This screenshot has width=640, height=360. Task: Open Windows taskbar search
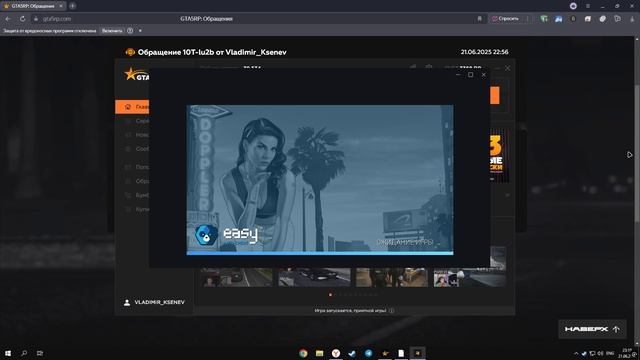tap(24, 353)
